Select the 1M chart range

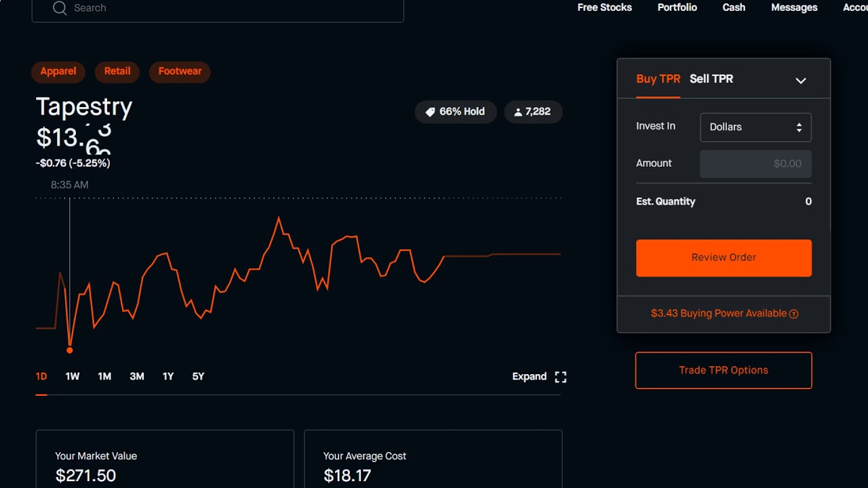(x=104, y=377)
